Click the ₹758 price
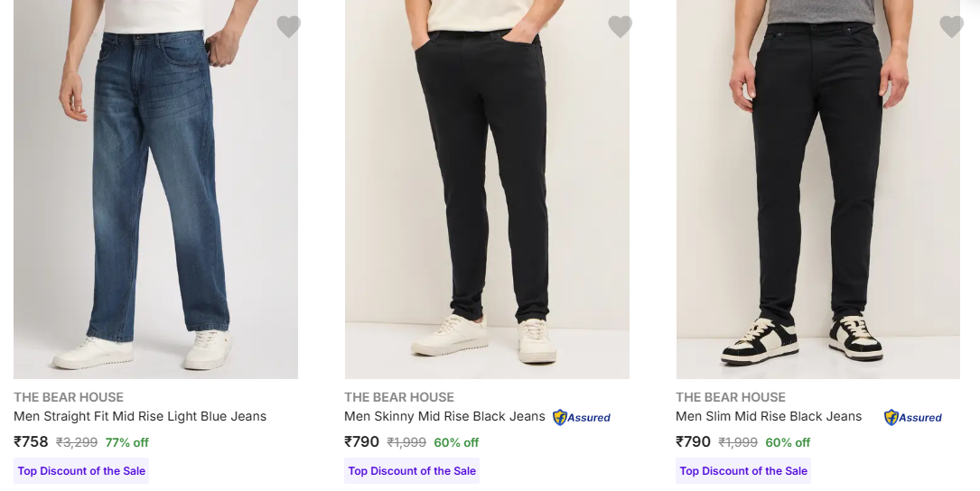Viewport: 980px width, 491px height. point(31,441)
